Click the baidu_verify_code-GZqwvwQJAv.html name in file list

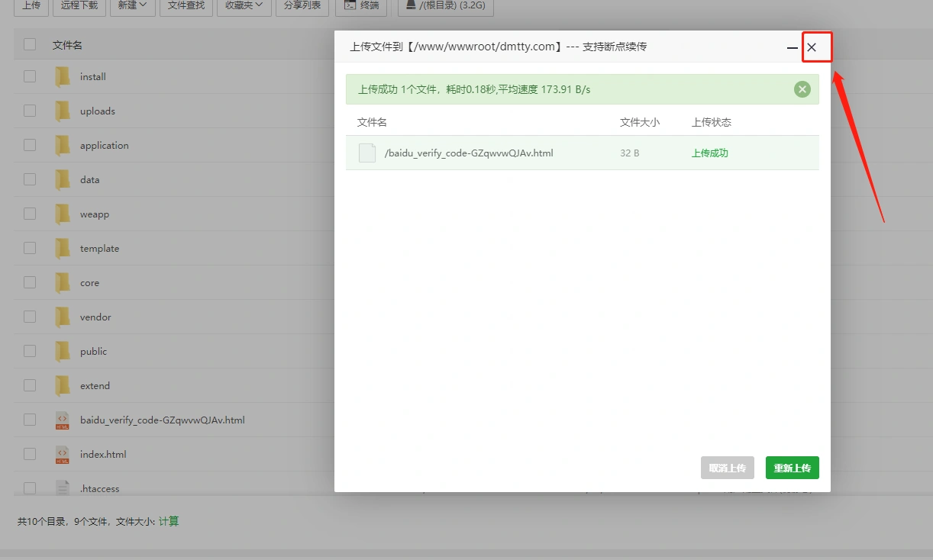click(163, 420)
